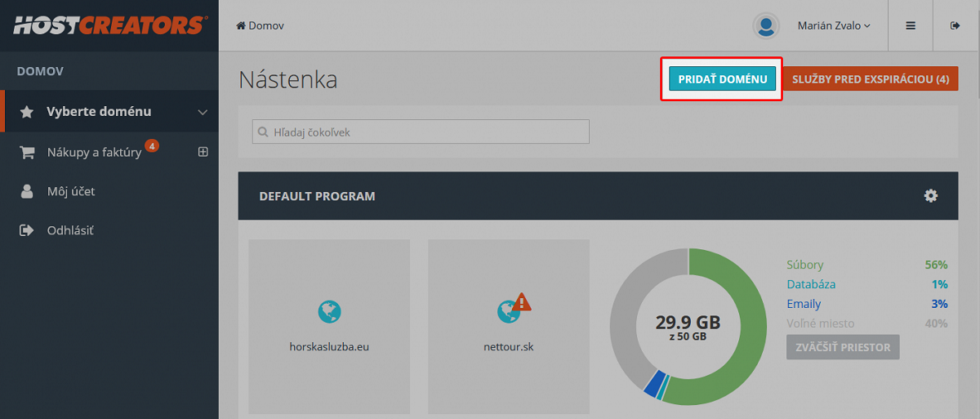Open Služby pred exspiráciou (4) button
The width and height of the screenshot is (980, 419).
(871, 78)
